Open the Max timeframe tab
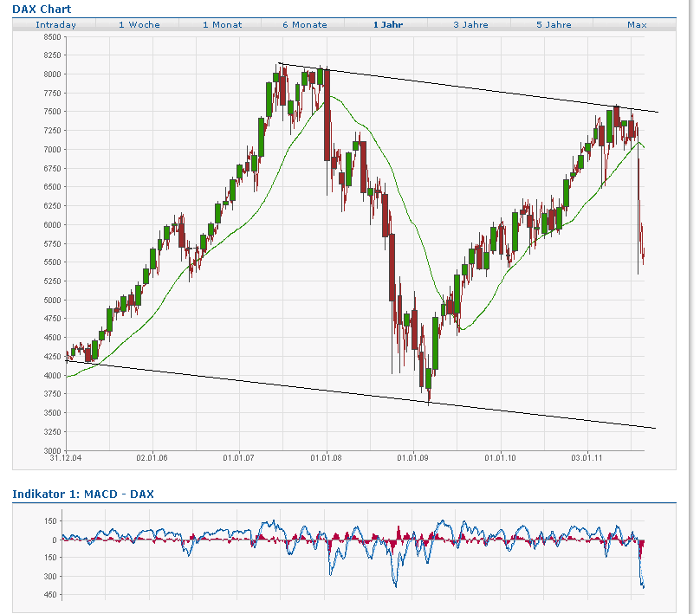Viewport: 700px width, 614px height. point(637,25)
